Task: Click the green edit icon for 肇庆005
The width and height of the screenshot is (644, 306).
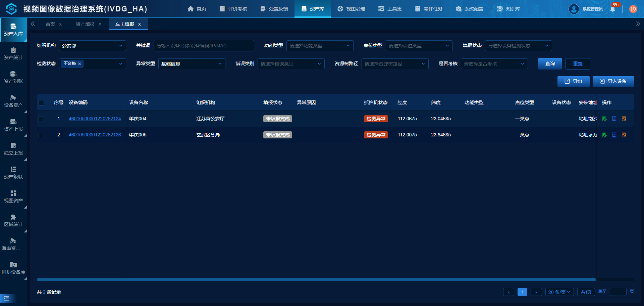Action: pos(604,135)
